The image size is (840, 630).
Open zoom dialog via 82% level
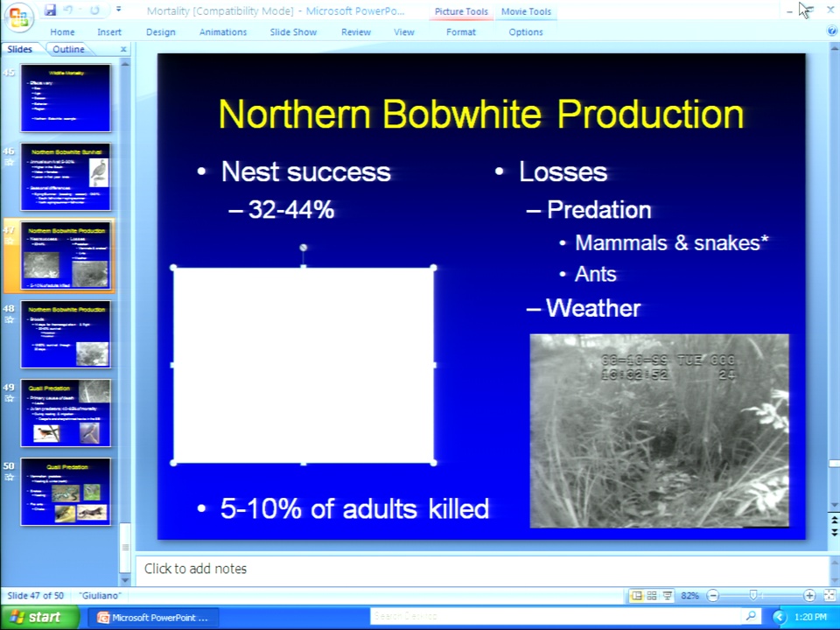(690, 595)
